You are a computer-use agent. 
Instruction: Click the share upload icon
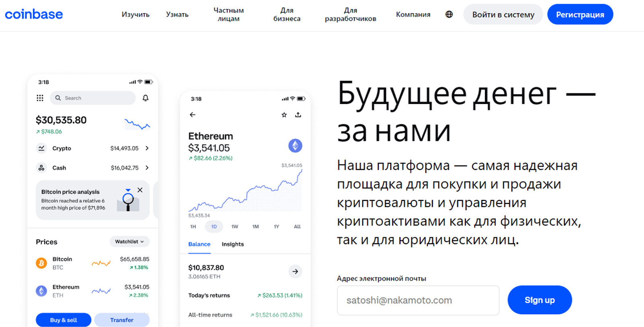(x=298, y=115)
